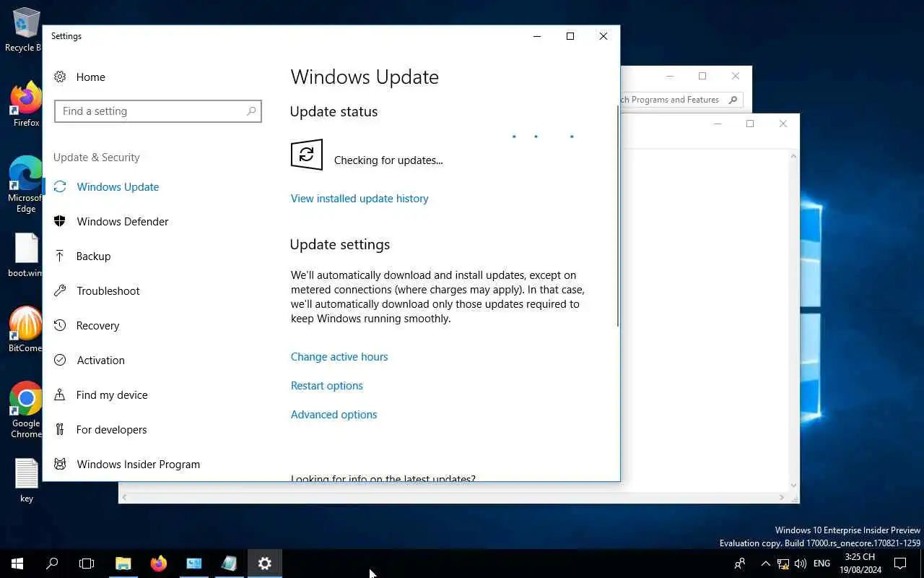924x578 pixels.
Task: Open File Explorer from taskbar
Action: (123, 564)
